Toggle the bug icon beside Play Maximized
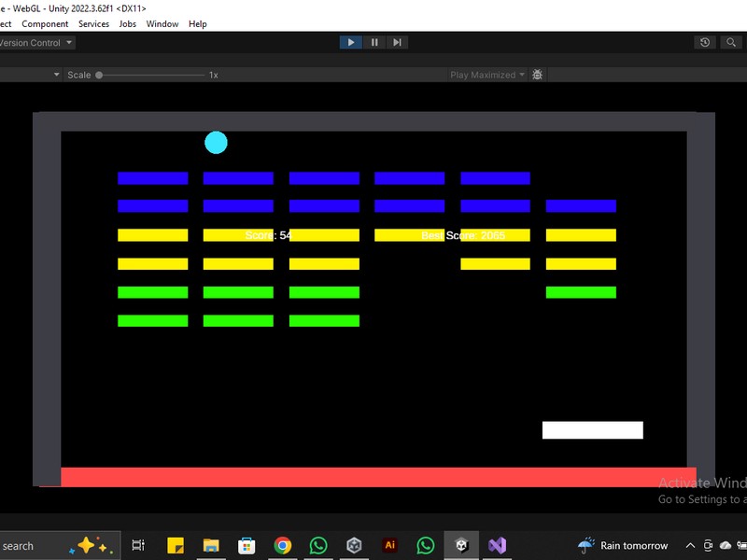The height and width of the screenshot is (560, 747). tap(538, 75)
